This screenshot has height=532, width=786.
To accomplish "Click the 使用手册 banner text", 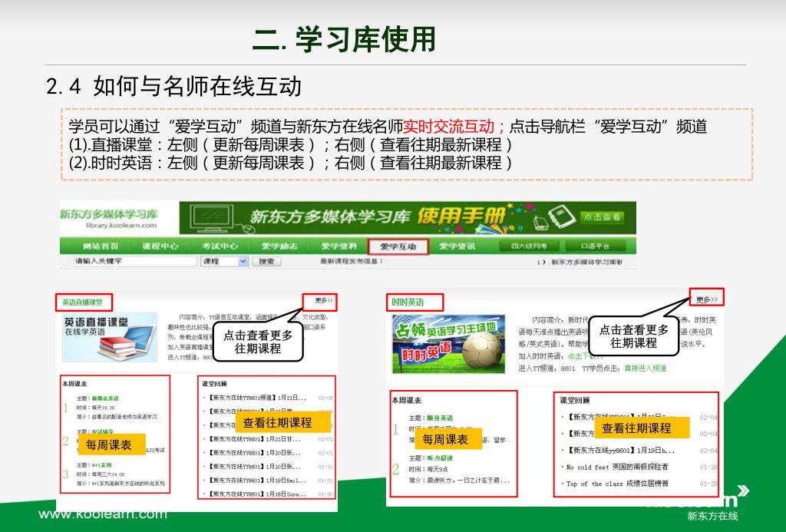I will [461, 216].
